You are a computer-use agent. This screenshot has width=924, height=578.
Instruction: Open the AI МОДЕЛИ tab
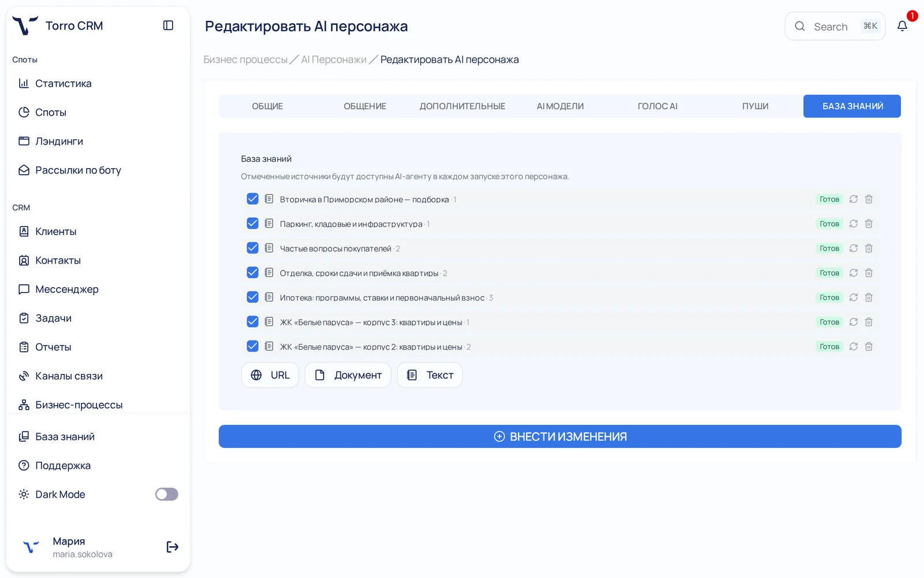tap(560, 106)
